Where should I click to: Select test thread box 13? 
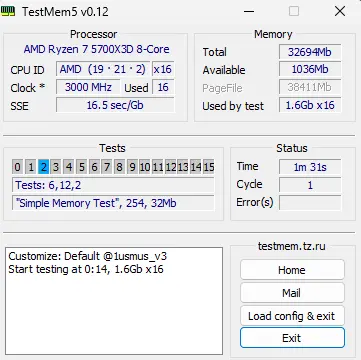[x=183, y=167]
